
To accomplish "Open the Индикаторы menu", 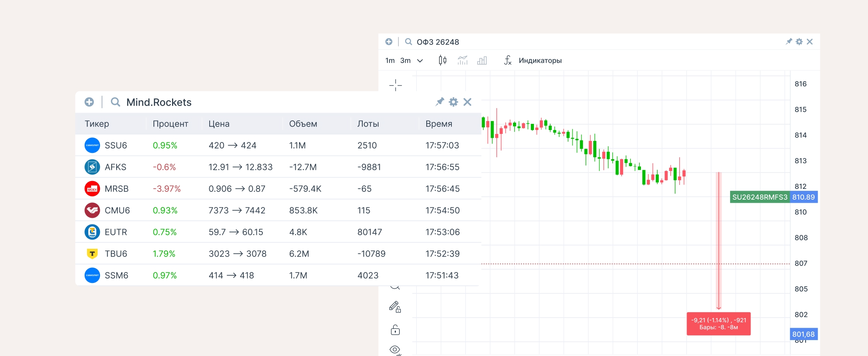I will pos(540,60).
